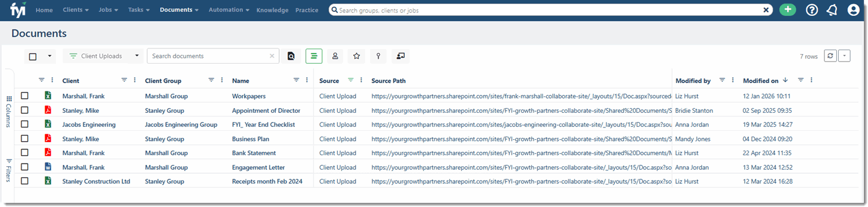
Task: Open filter for the Client Group column
Action: [211, 80]
